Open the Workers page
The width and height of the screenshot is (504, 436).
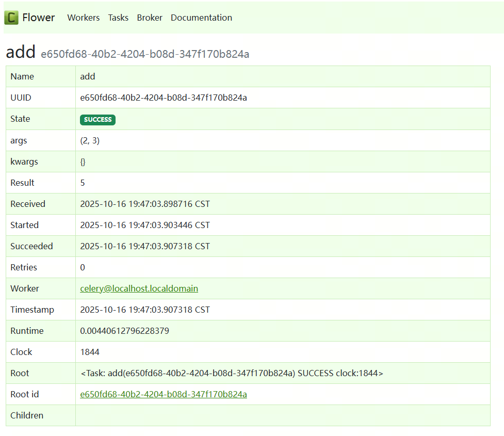(83, 18)
